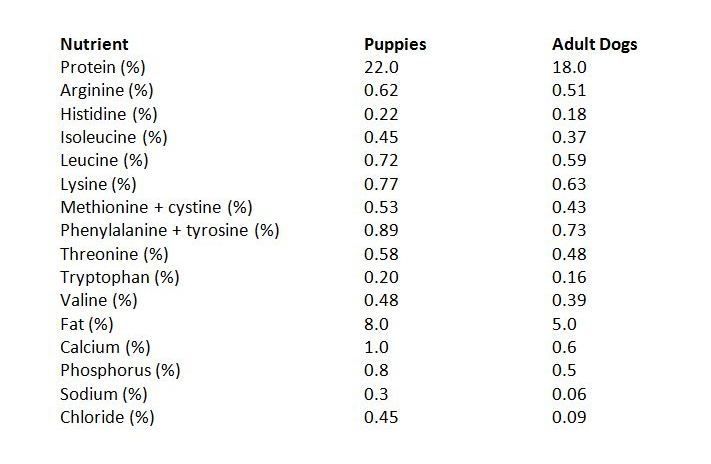Select Methionine + cystine (%) label
The width and height of the screenshot is (711, 464).
click(156, 207)
